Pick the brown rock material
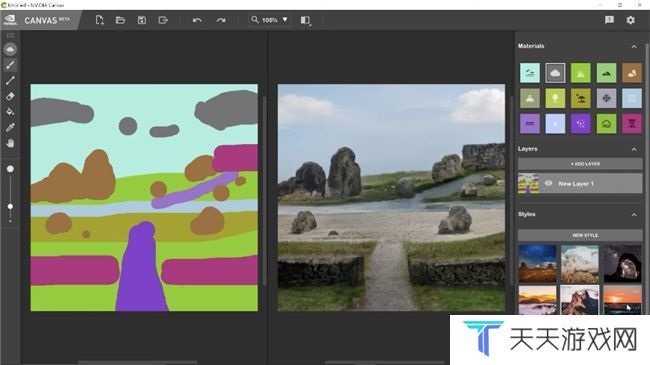This screenshot has width=650, height=365. click(x=632, y=73)
